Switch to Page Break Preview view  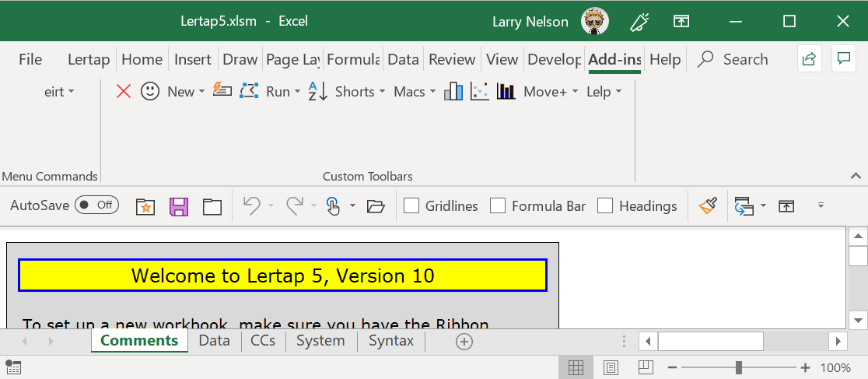[646, 367]
